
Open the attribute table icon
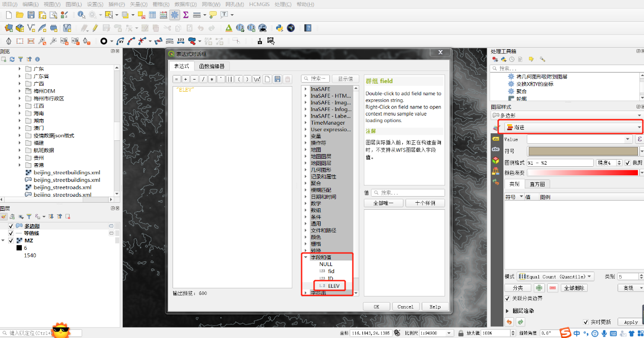point(152,15)
